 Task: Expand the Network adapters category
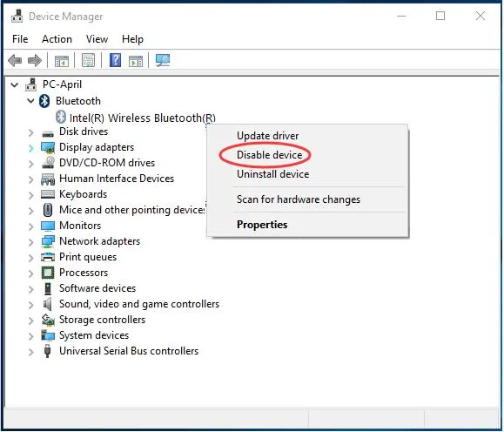pyautogui.click(x=30, y=242)
